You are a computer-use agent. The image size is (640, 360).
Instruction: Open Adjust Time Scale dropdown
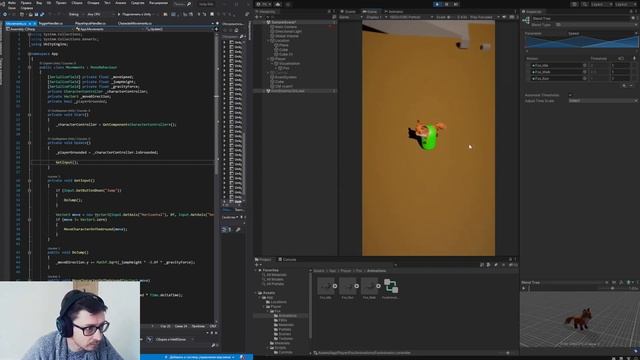(602, 100)
